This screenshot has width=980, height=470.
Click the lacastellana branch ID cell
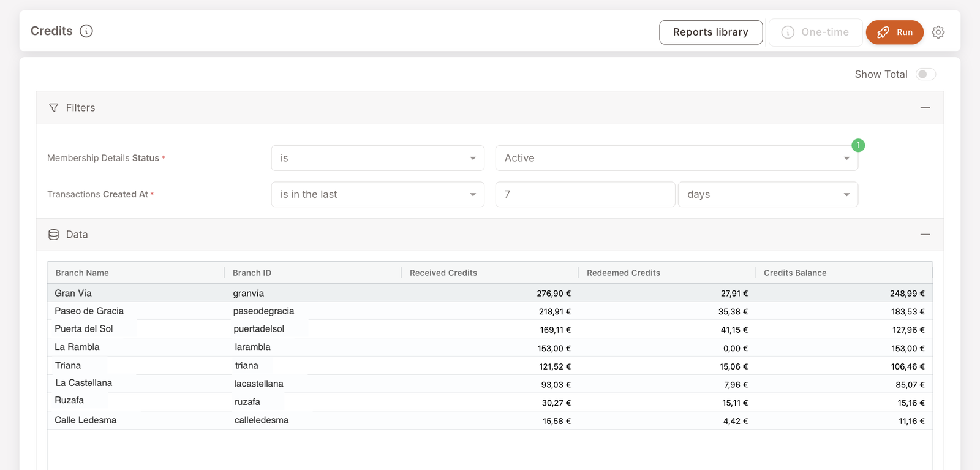coord(259,384)
